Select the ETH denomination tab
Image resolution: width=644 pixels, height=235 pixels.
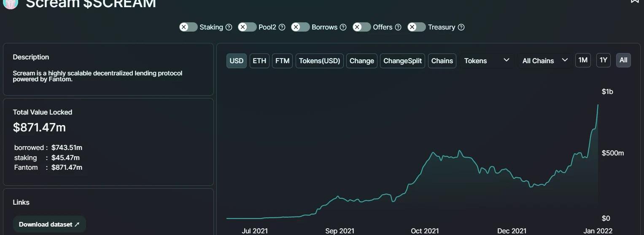click(259, 61)
